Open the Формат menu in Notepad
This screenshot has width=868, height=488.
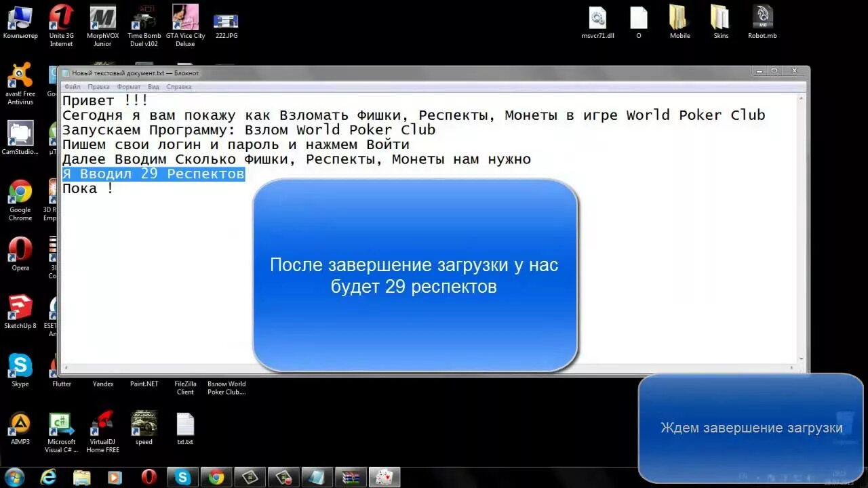tap(129, 87)
